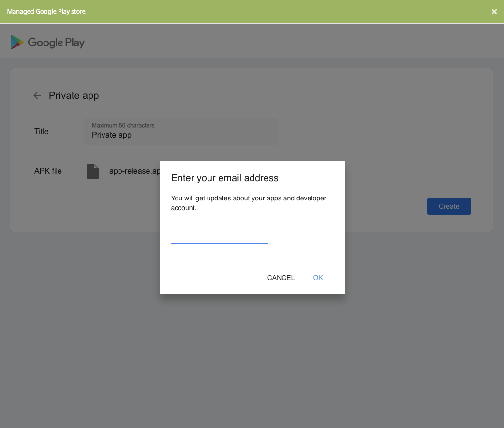Image resolution: width=504 pixels, height=428 pixels.
Task: Click the 'Title' field label
Action: (x=42, y=131)
